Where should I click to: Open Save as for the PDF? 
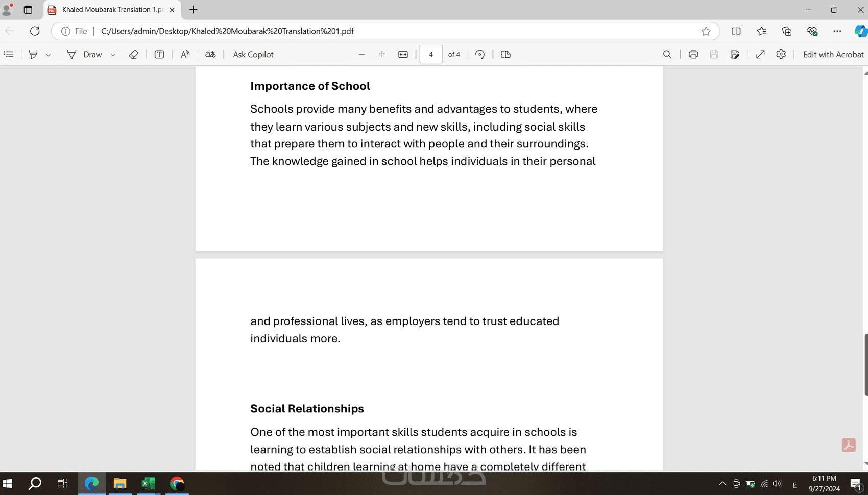pyautogui.click(x=735, y=54)
